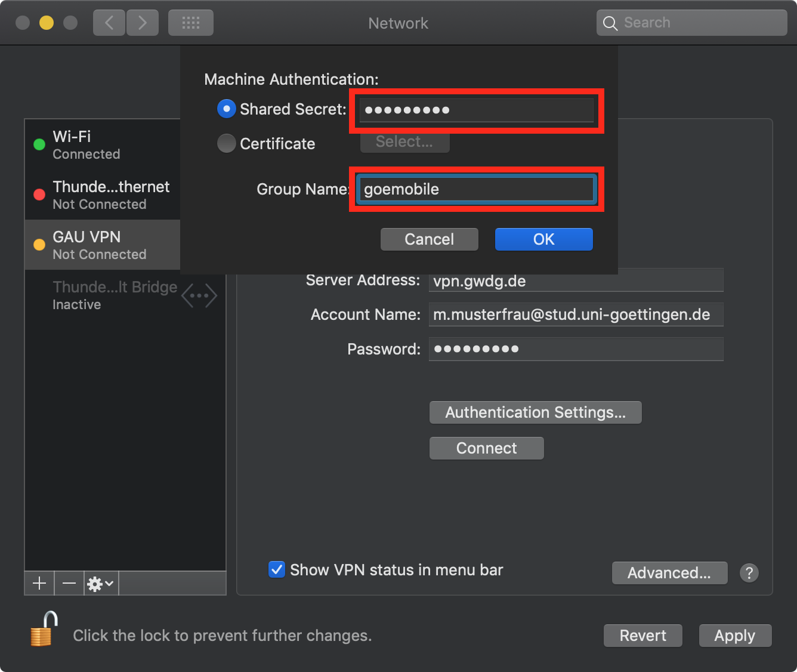The height and width of the screenshot is (672, 797).
Task: Open help with the question mark button
Action: point(749,573)
